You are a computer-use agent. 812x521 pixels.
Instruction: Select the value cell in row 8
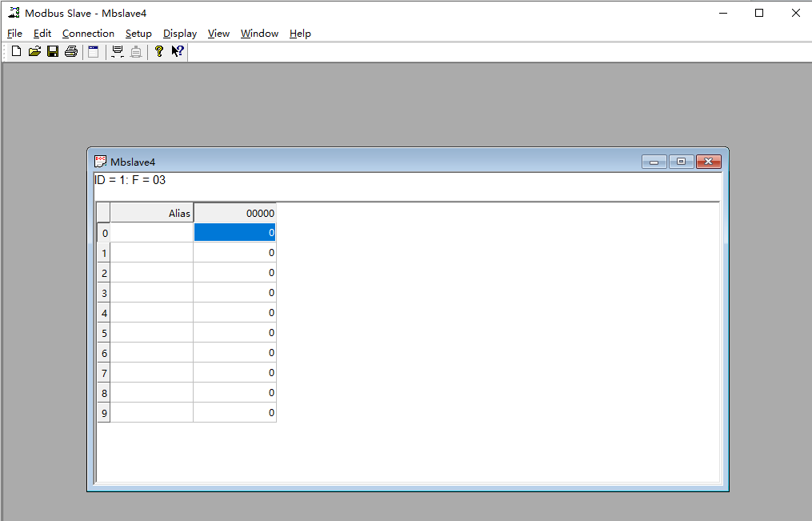(234, 393)
